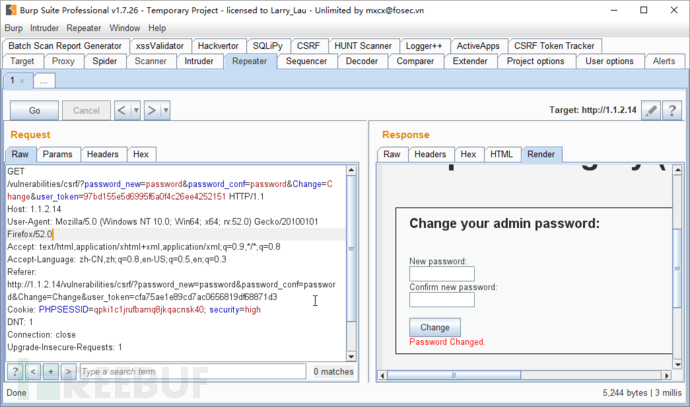This screenshot has width=690, height=407.
Task: Click response horizontal scrollbar right arrow
Action: [x=667, y=375]
